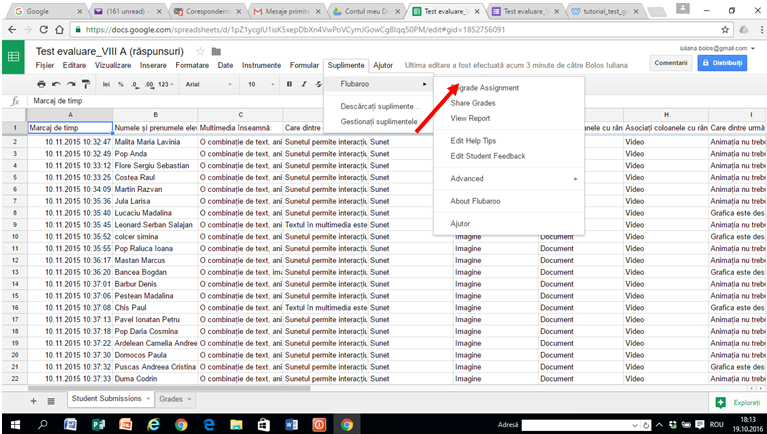
Task: Switch to the Grades sheet tab
Action: click(x=175, y=399)
